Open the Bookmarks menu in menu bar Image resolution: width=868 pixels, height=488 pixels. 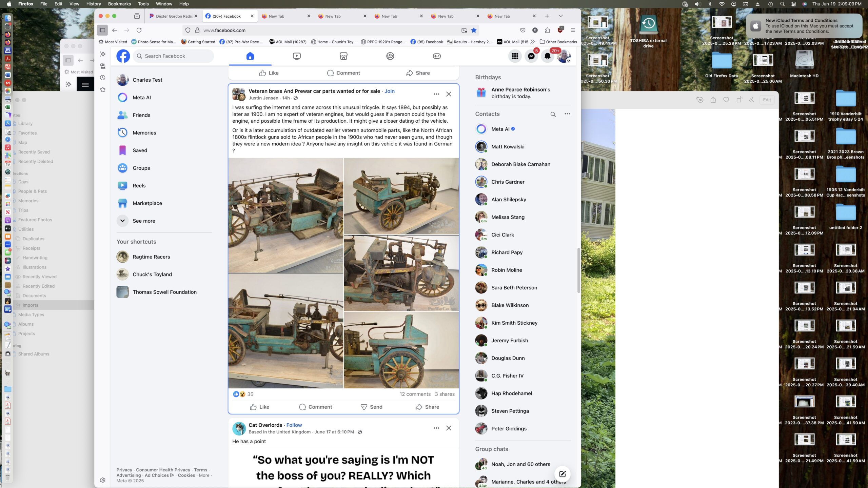(119, 4)
